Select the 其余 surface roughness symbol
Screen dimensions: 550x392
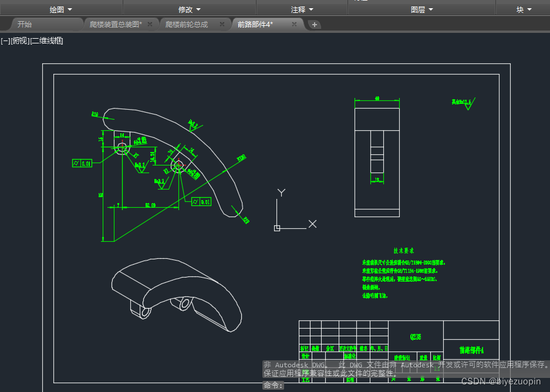click(463, 103)
